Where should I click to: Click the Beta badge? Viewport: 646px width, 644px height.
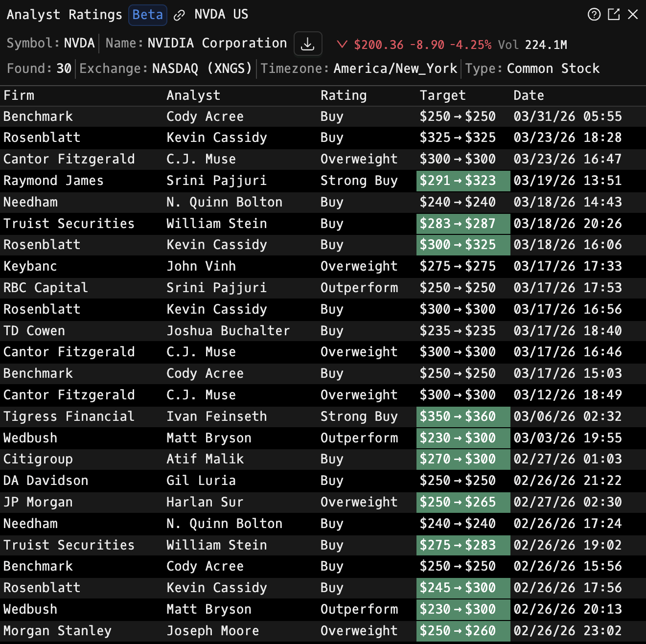click(x=148, y=15)
